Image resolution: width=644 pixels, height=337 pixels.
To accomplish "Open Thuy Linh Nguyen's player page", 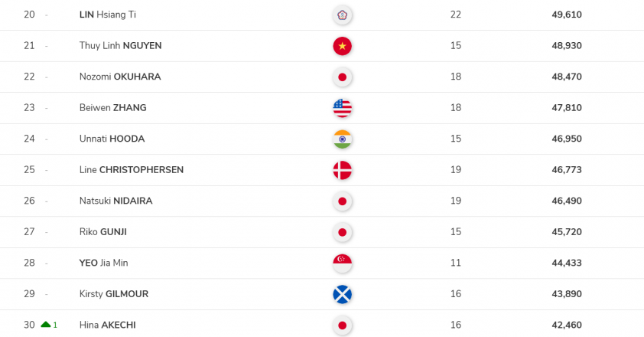I will point(120,46).
